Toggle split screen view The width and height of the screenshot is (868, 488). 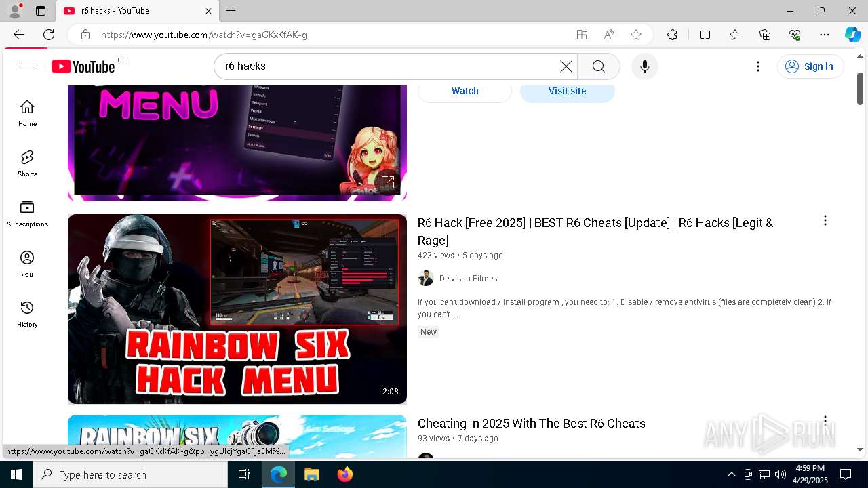tap(705, 35)
